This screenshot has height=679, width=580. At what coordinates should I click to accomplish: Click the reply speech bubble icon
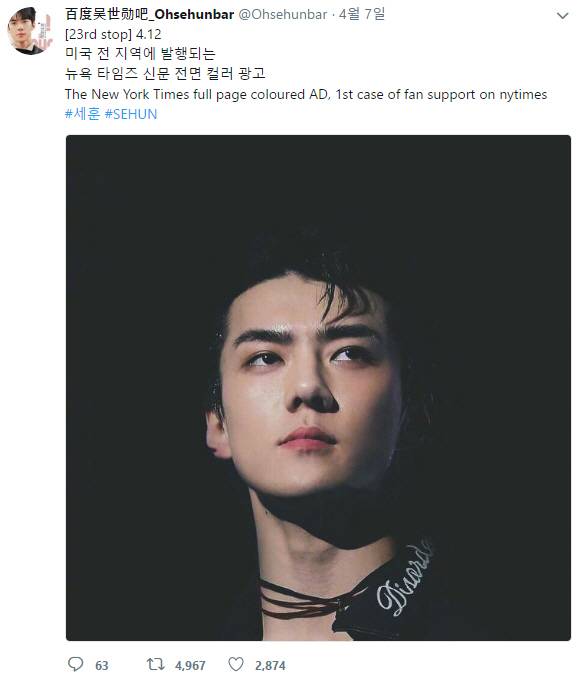76,664
